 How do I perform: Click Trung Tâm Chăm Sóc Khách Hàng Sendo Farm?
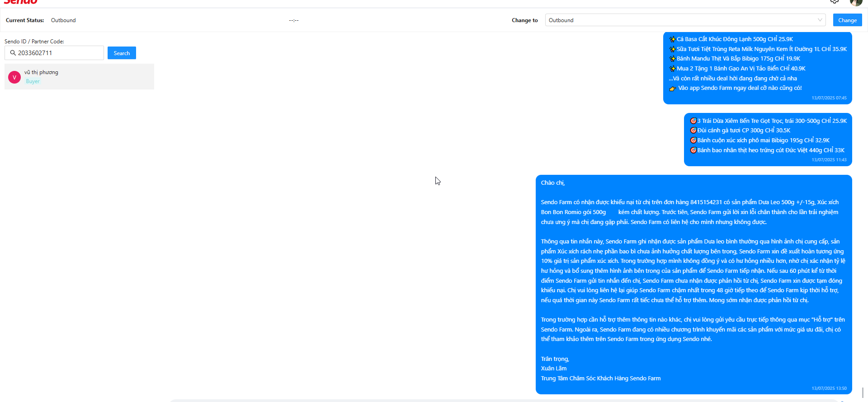601,379
